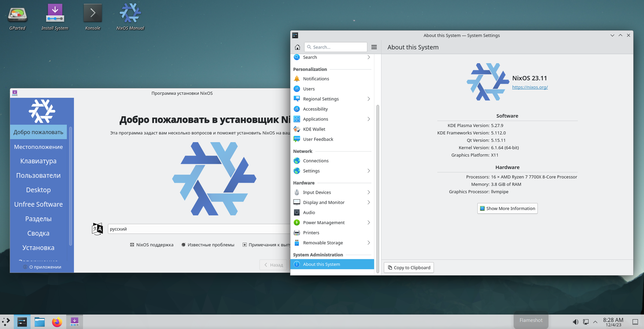This screenshot has width=644, height=329.
Task: Expand Search settings category
Action: point(368,57)
